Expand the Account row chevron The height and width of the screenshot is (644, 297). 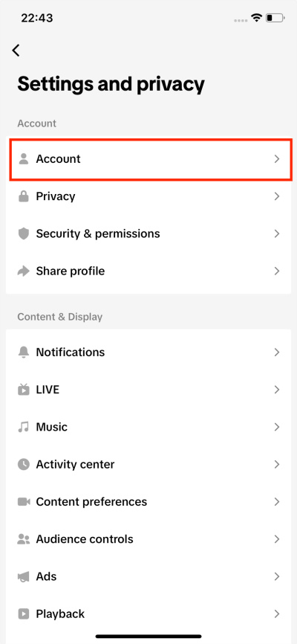tap(277, 159)
